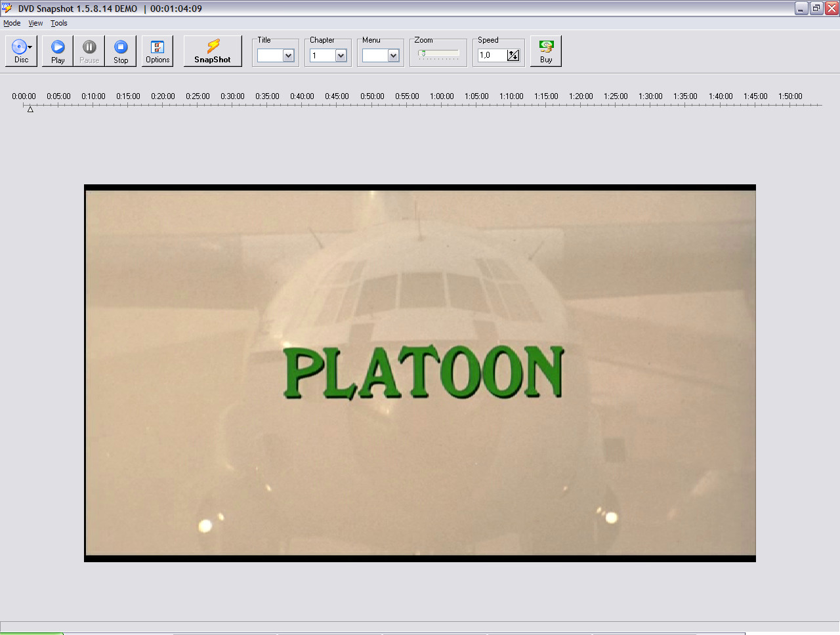
Task: Jump to 1:50:00 on the timeline
Action: [x=790, y=96]
